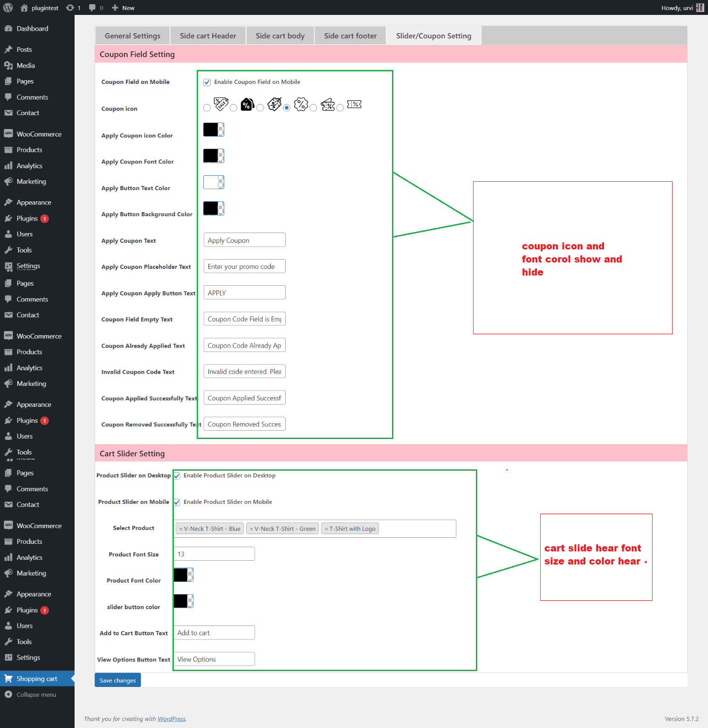
Task: Click the Enter your promo code placeholder field
Action: point(244,266)
